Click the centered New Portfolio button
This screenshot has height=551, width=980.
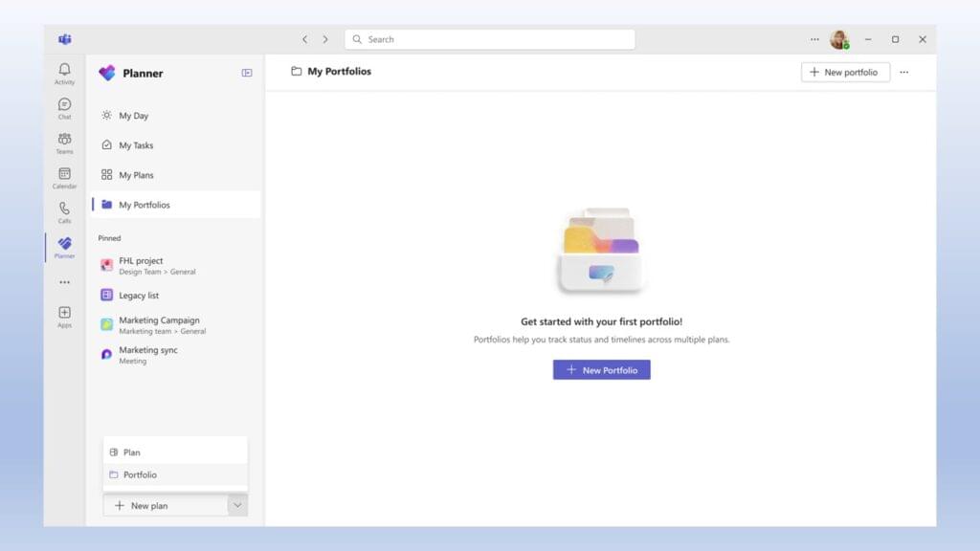coord(601,369)
